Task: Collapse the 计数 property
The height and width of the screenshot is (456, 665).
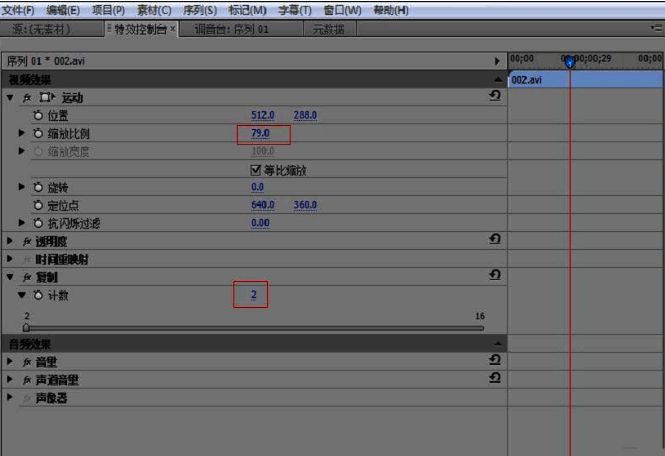Action: (x=22, y=295)
